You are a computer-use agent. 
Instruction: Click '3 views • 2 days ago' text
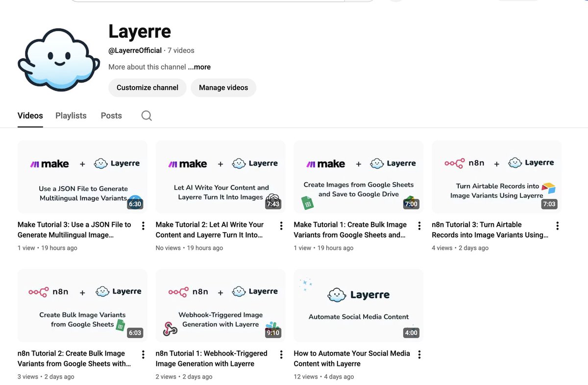point(46,377)
